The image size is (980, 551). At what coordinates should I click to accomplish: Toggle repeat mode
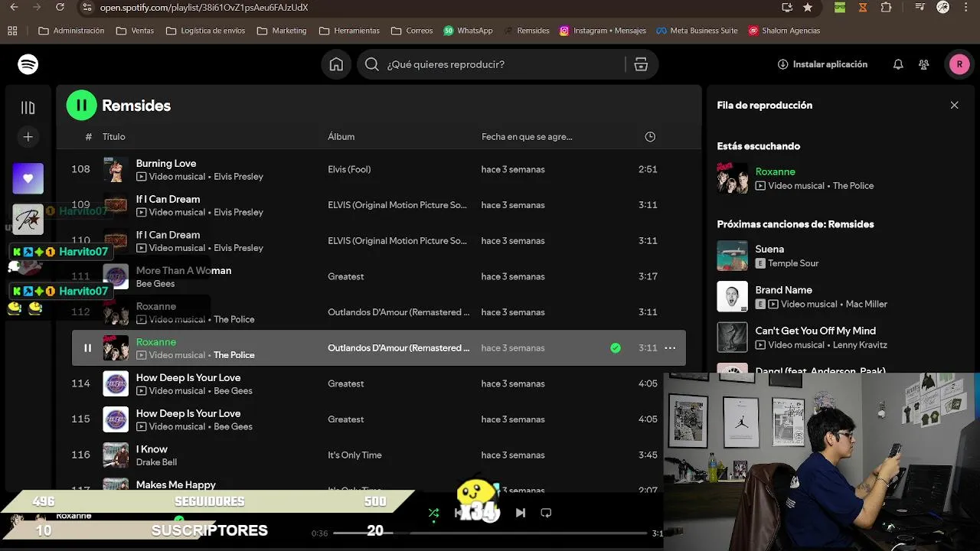tap(546, 513)
